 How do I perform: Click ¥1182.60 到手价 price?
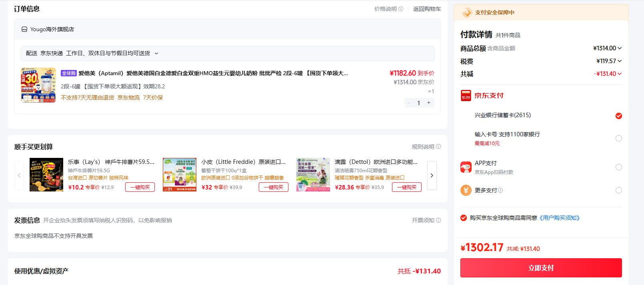click(x=412, y=73)
